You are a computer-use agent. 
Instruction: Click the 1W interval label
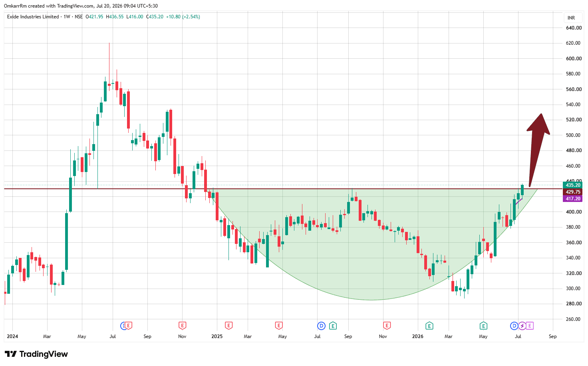coord(67,17)
